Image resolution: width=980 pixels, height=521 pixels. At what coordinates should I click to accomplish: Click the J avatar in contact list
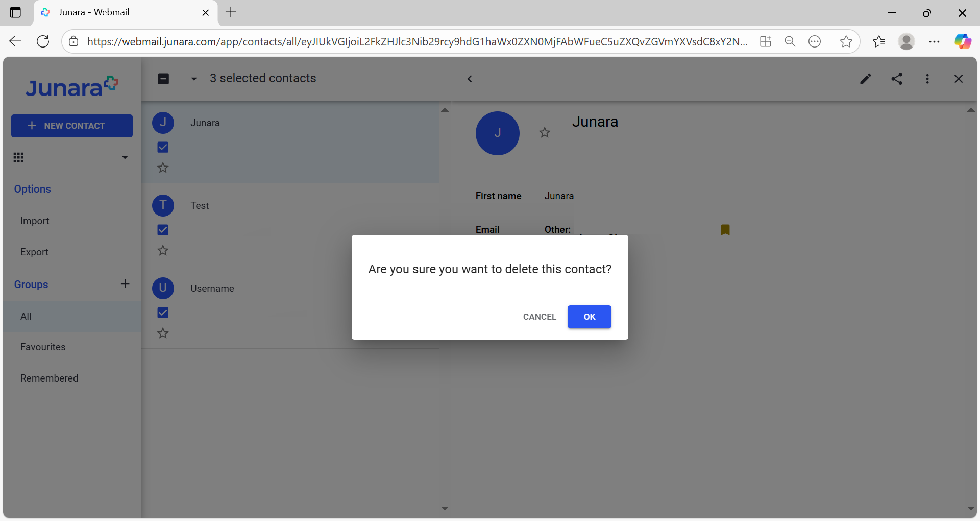pos(163,123)
